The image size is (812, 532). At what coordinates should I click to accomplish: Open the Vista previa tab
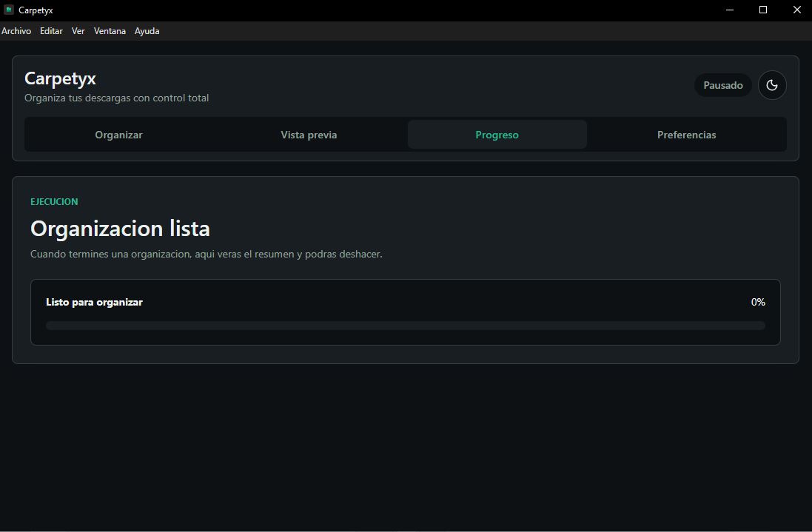pyautogui.click(x=309, y=135)
